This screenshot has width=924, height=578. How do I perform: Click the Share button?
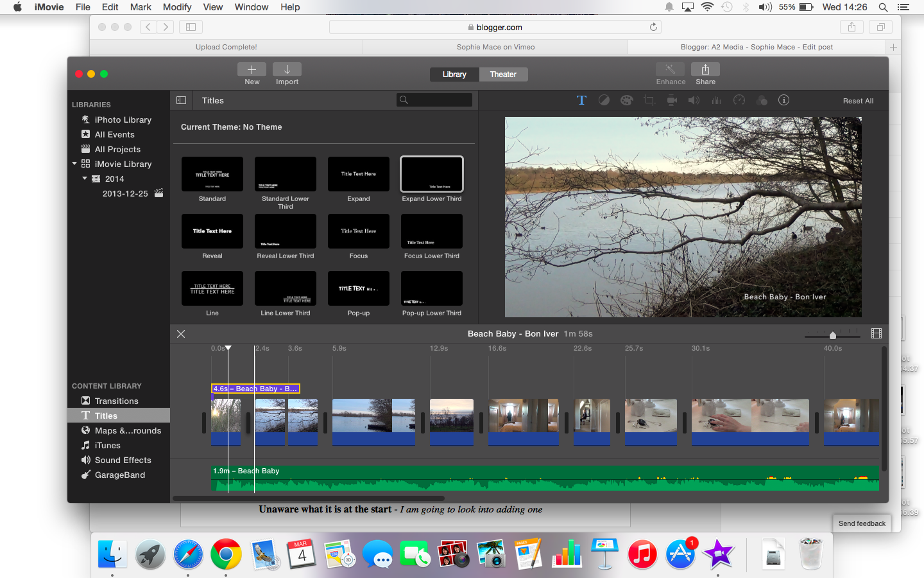pyautogui.click(x=705, y=69)
